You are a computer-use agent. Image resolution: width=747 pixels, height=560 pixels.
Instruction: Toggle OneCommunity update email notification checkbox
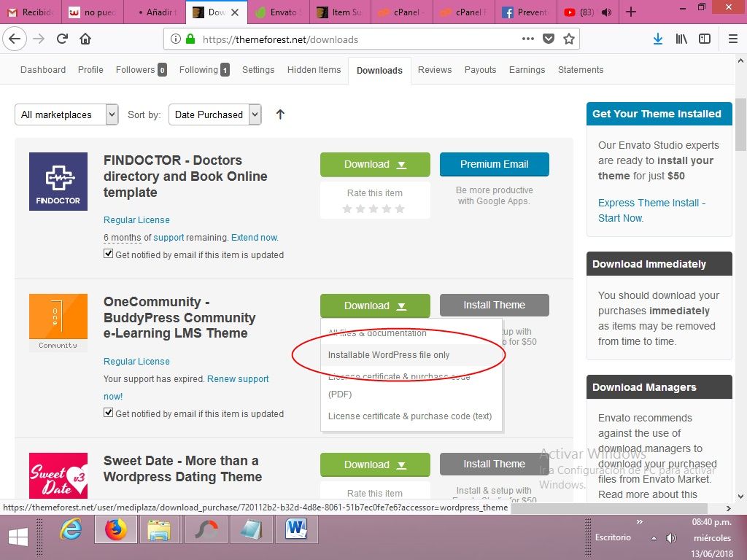point(108,413)
